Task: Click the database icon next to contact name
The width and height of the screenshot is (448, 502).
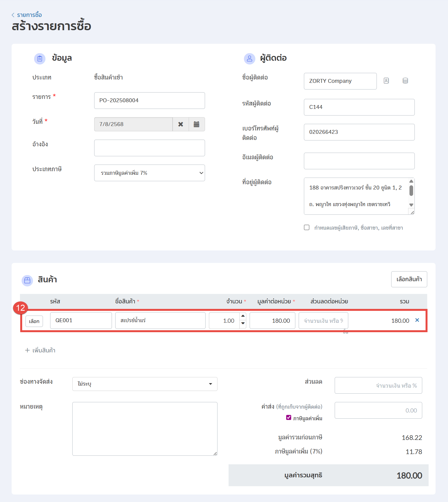Action: coord(405,81)
